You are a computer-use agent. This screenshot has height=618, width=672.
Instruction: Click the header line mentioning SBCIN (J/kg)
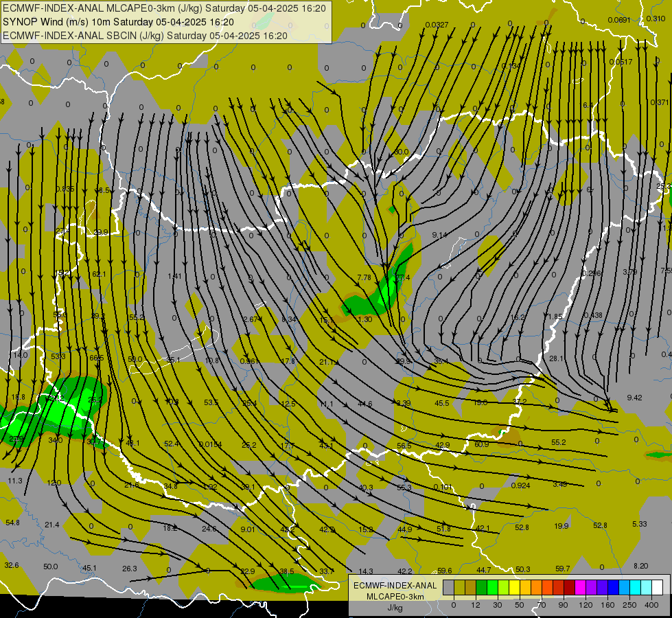[x=145, y=36]
